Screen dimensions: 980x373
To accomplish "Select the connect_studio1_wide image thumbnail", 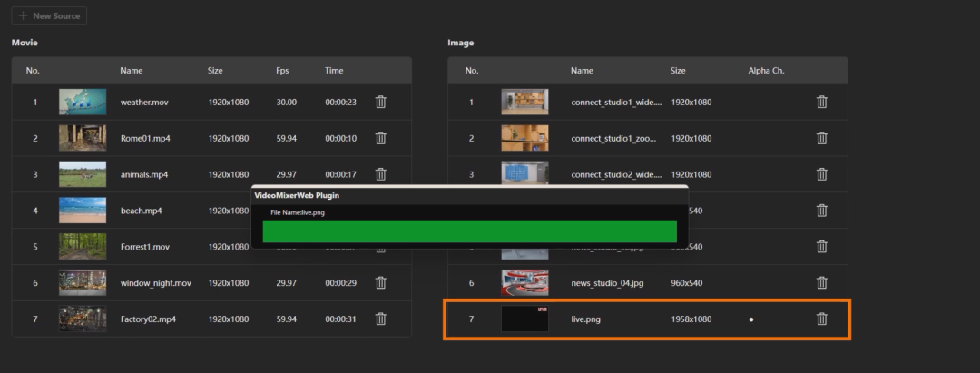I will (524, 102).
